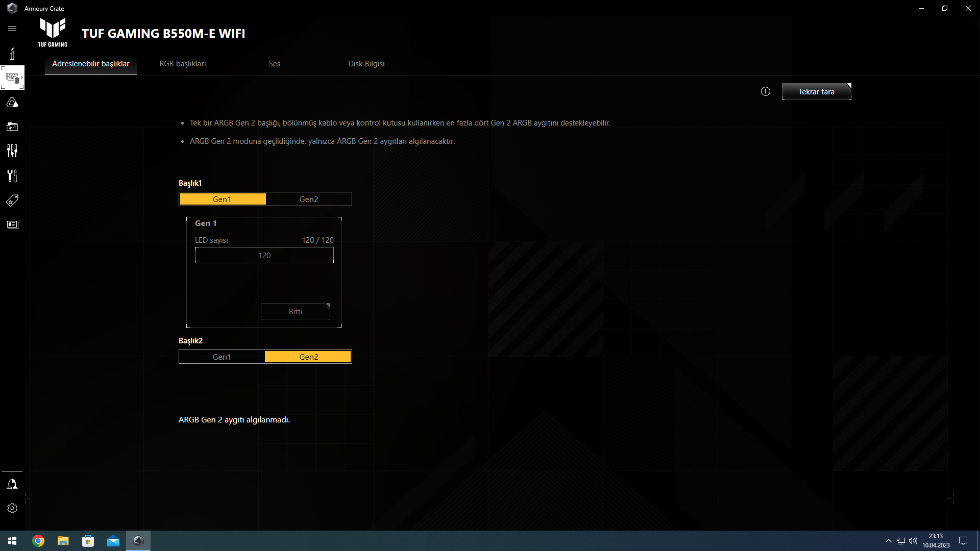This screenshot has width=980, height=551.
Task: Open the Game Library folder icon
Action: (x=12, y=127)
